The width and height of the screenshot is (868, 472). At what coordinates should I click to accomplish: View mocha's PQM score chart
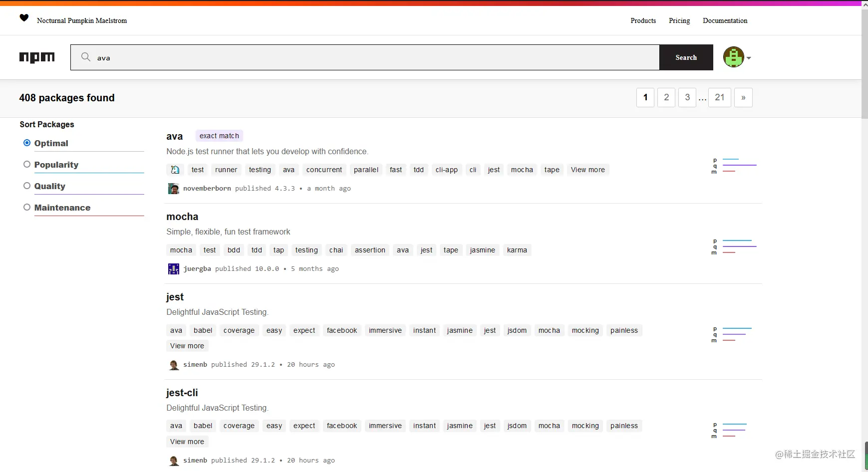tap(734, 246)
